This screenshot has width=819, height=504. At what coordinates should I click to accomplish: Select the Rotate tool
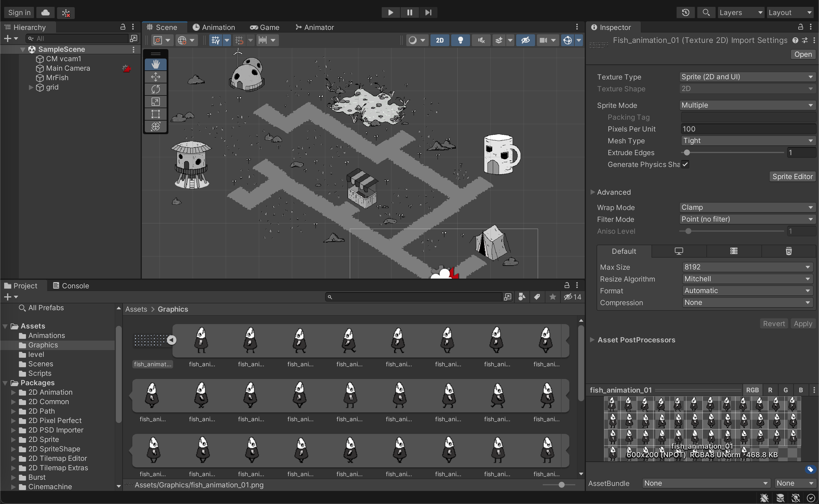point(155,89)
